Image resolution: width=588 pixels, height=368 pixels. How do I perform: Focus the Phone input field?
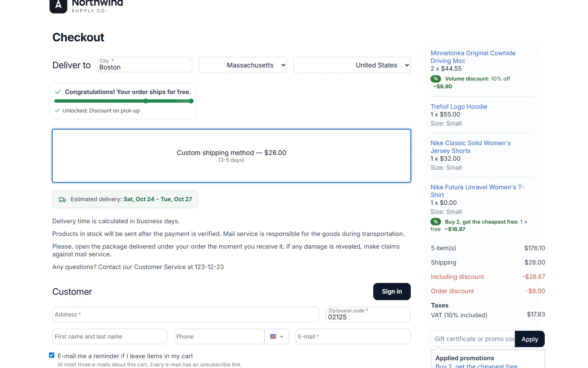219,337
